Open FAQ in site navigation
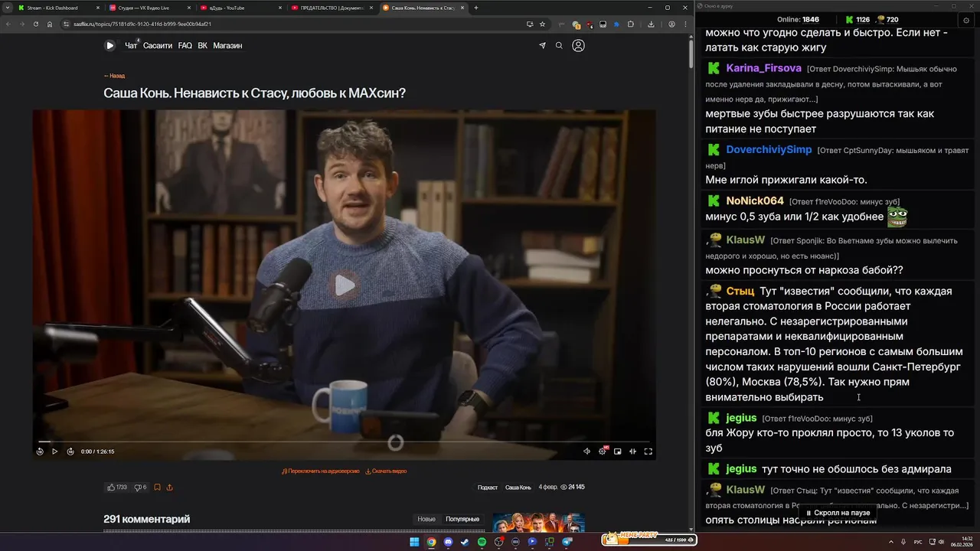Viewport: 980px width, 551px height. coord(185,46)
